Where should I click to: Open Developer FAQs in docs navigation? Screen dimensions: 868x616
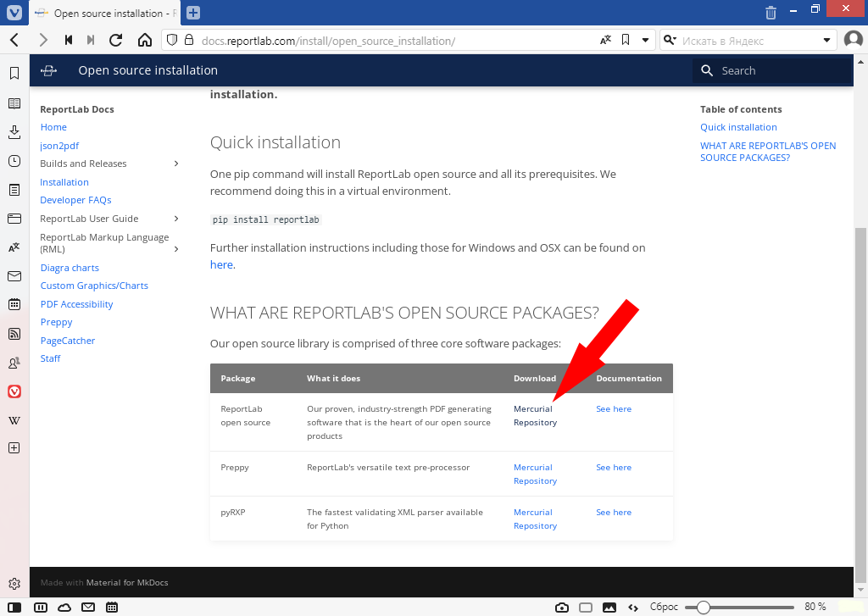pos(75,200)
